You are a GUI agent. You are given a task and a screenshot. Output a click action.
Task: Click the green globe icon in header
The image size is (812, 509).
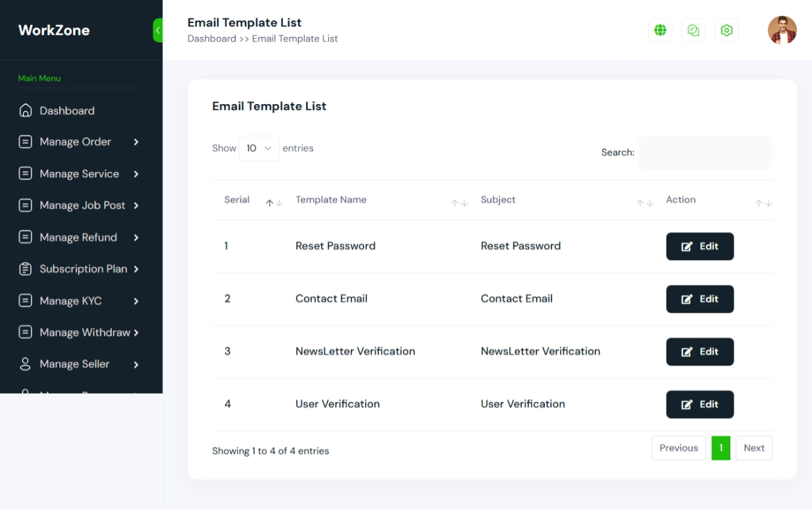click(x=660, y=30)
